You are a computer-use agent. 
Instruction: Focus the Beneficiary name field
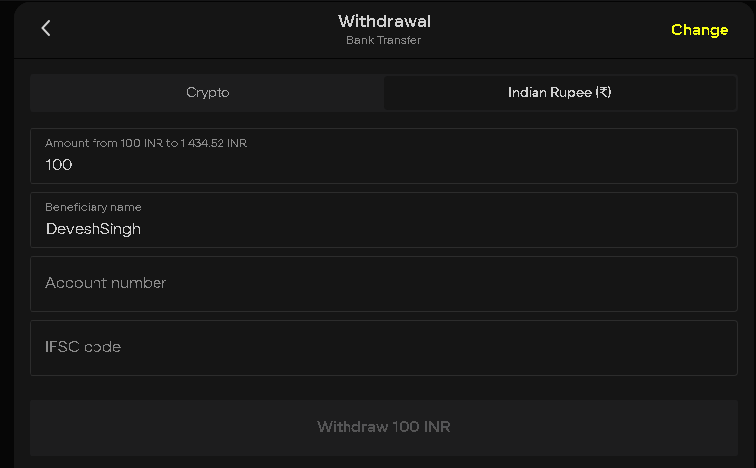(x=383, y=220)
